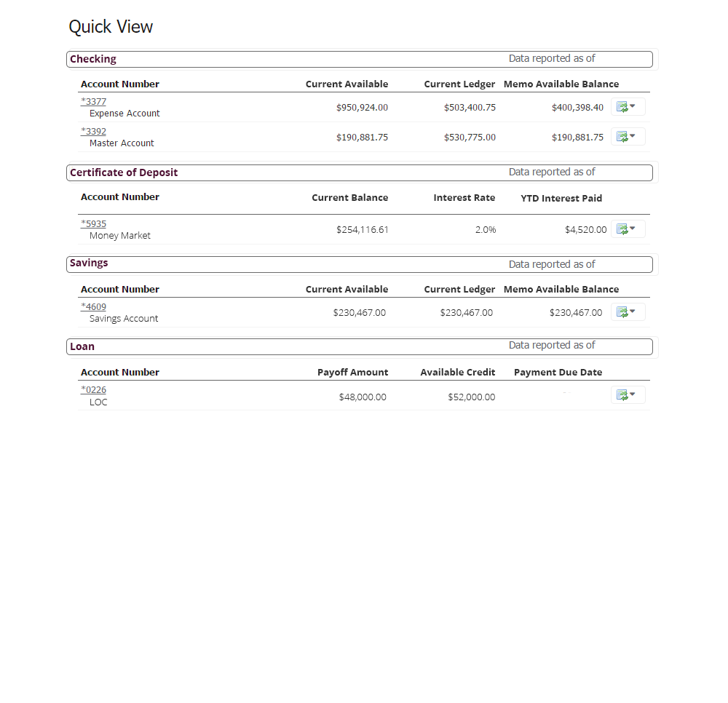Click the Money Market account name
The height and width of the screenshot is (703, 728).
(120, 236)
